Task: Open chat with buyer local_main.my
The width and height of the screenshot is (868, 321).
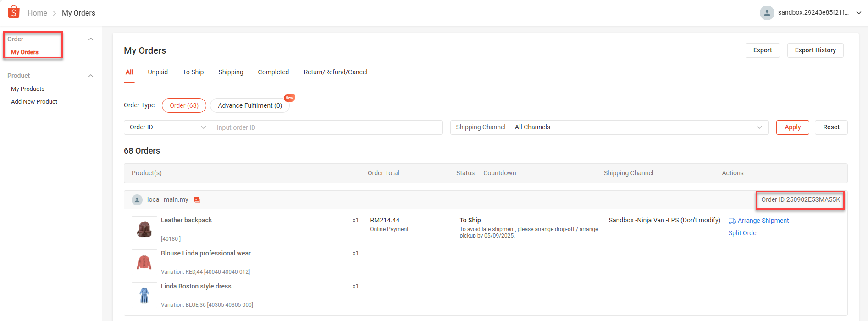Action: [x=197, y=200]
